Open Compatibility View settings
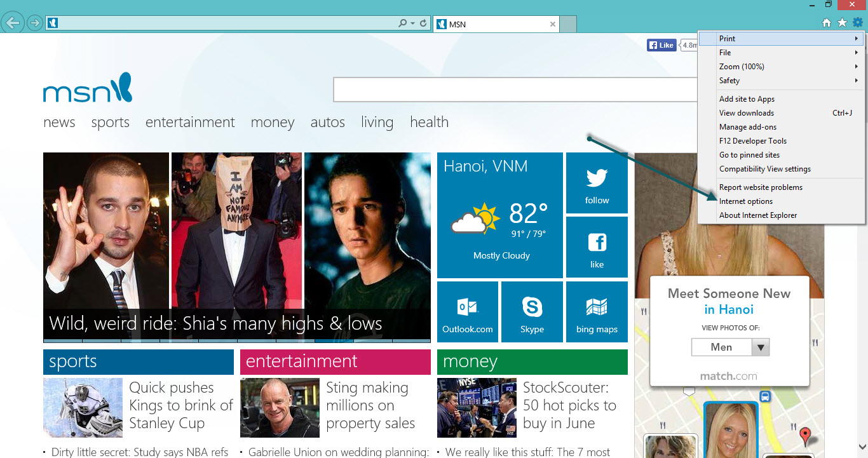 pyautogui.click(x=781, y=169)
